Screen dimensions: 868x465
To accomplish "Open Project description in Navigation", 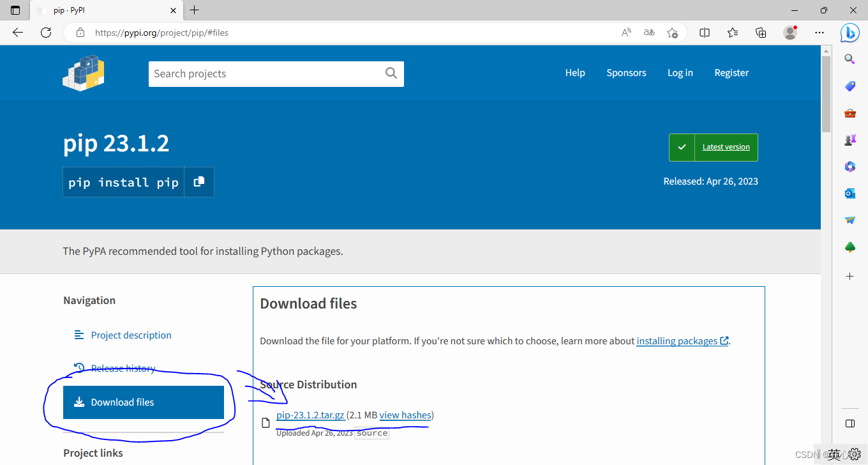I will point(131,335).
